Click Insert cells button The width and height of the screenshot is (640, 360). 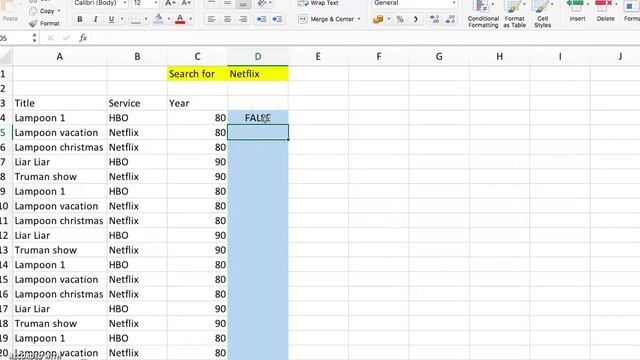577,11
